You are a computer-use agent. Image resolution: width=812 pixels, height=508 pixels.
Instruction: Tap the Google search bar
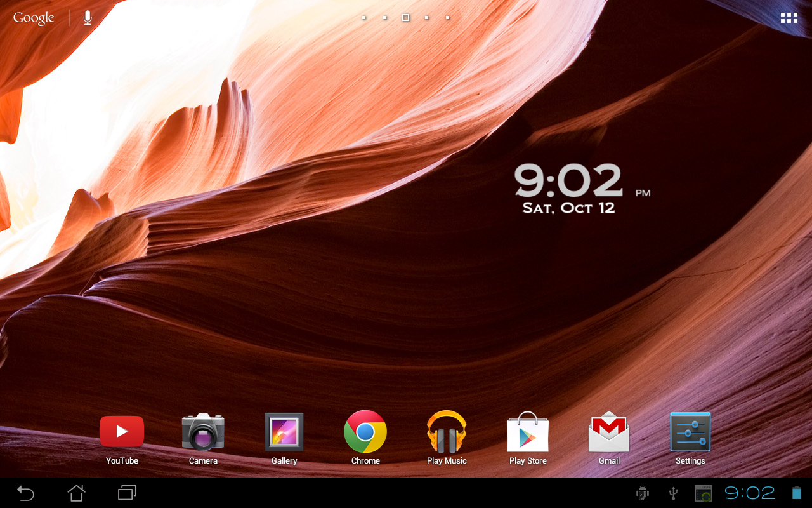coord(34,17)
